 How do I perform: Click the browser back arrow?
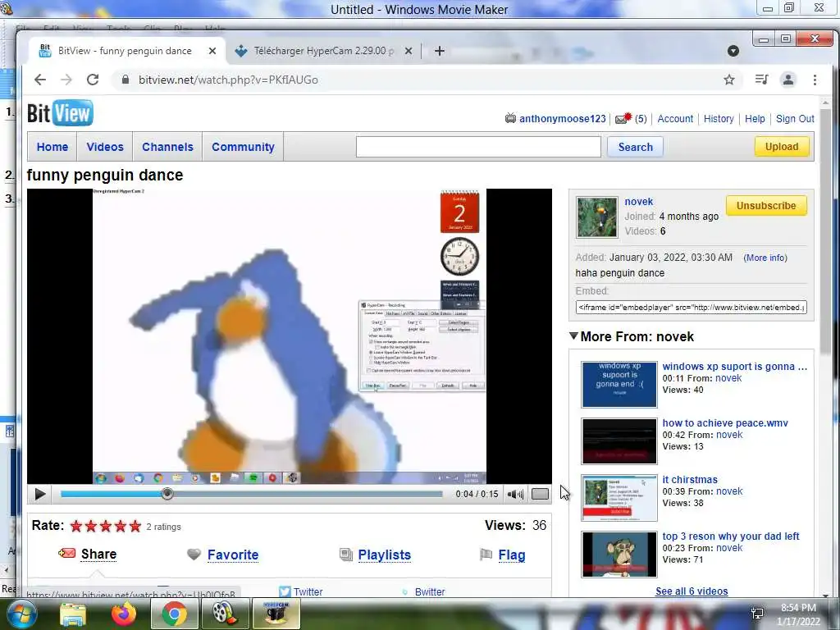click(x=40, y=80)
